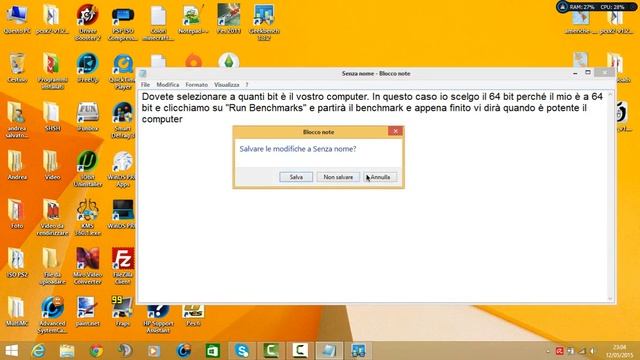Click the speaker volume tray icon
640x360 pixels.
tap(592, 351)
